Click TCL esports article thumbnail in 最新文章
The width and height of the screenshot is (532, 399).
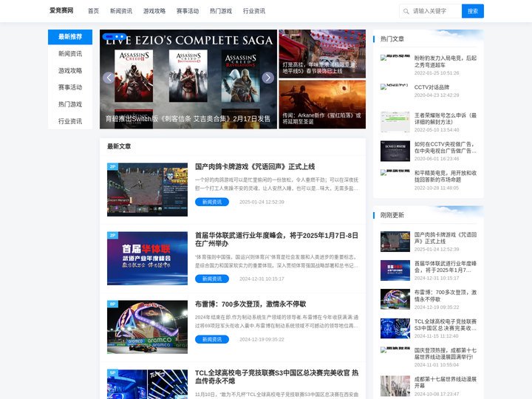[x=147, y=384]
